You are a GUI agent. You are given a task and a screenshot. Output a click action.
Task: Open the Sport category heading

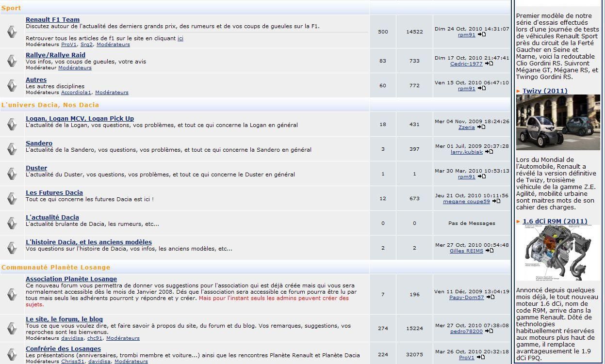coord(11,8)
